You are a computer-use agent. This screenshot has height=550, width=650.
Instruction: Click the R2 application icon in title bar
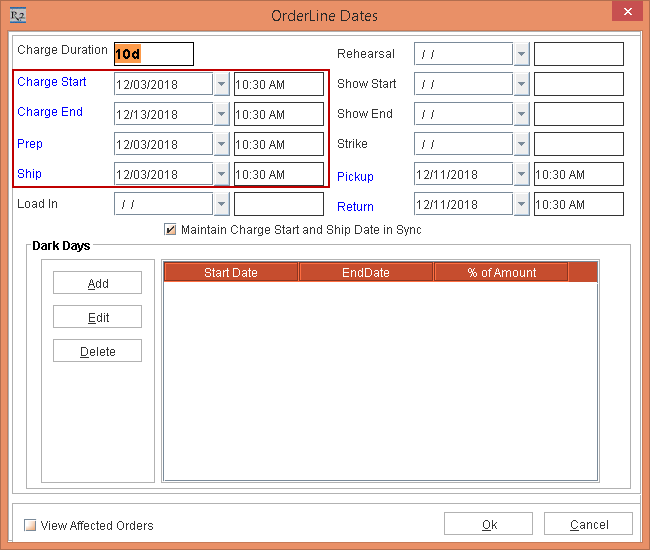[16, 16]
